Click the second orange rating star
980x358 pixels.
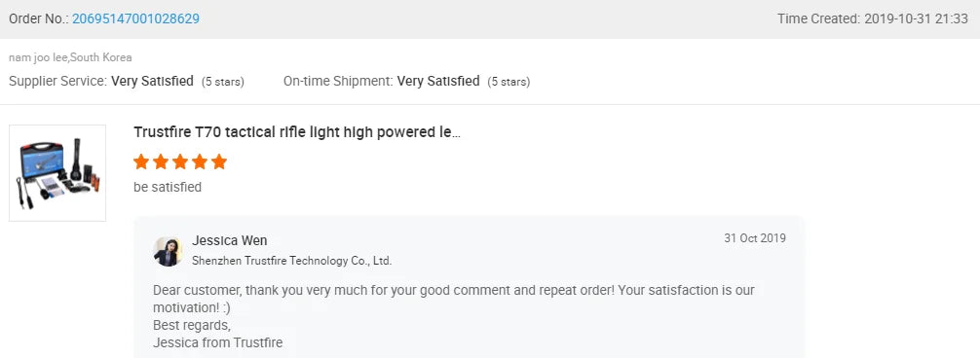161,162
